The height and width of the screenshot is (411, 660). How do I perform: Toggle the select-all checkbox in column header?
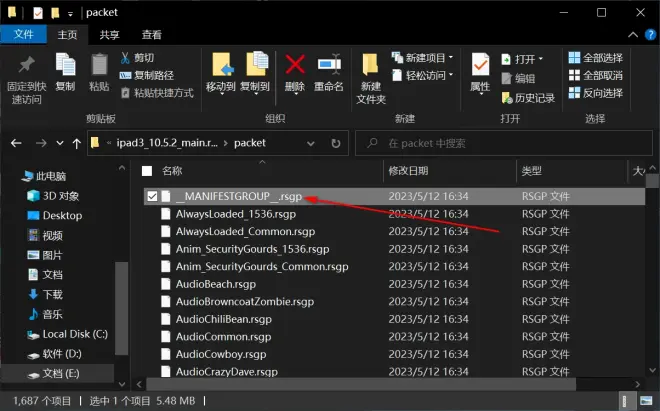click(x=148, y=171)
